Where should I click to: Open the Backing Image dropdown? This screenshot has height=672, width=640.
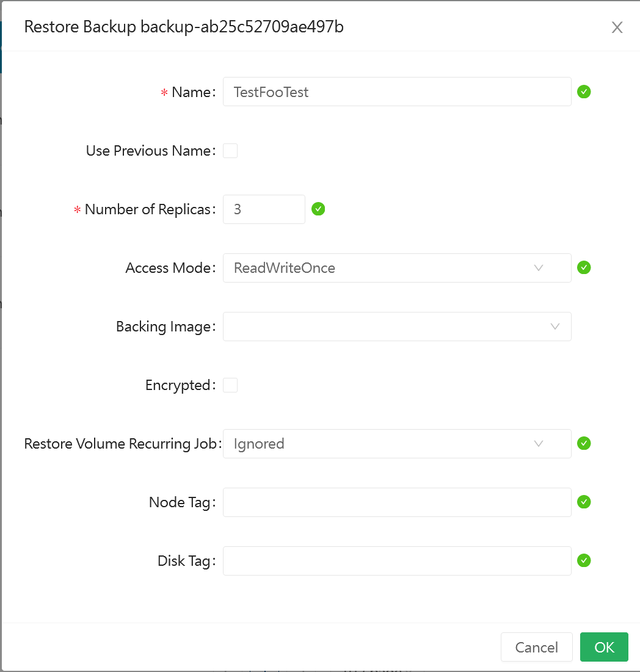[397, 327]
